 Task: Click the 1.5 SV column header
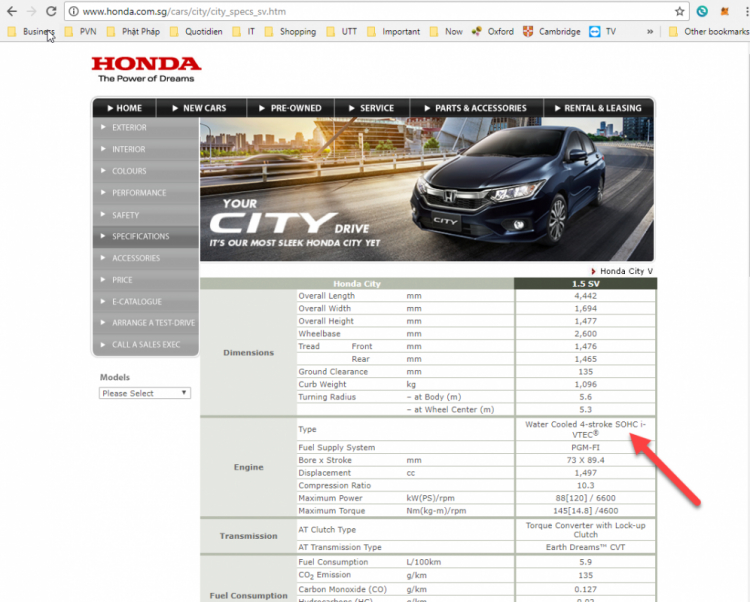click(x=585, y=284)
